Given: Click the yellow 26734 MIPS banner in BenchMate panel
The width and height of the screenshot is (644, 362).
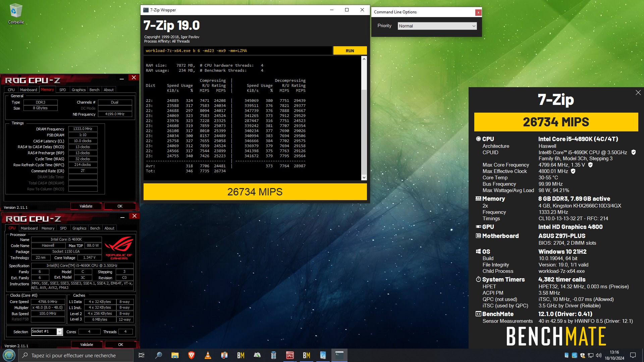Looking at the screenshot, I should (x=556, y=122).
